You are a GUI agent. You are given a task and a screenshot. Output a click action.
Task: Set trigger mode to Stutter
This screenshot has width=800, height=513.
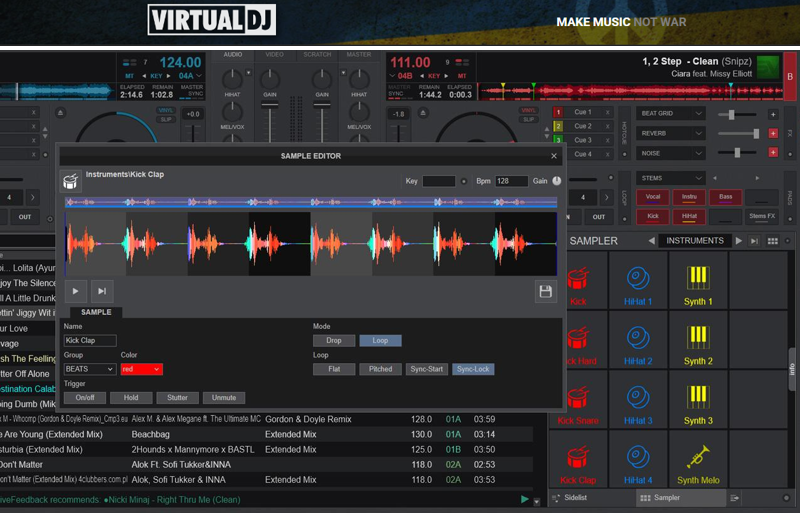177,398
